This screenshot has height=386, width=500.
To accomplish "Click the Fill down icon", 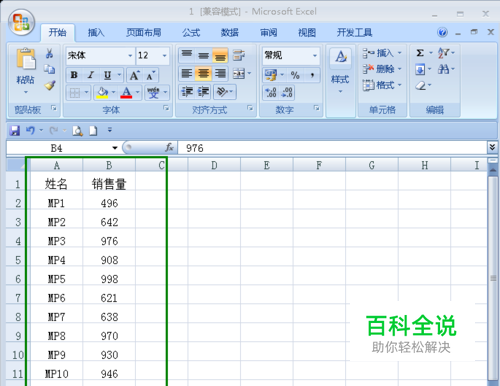I will (420, 69).
